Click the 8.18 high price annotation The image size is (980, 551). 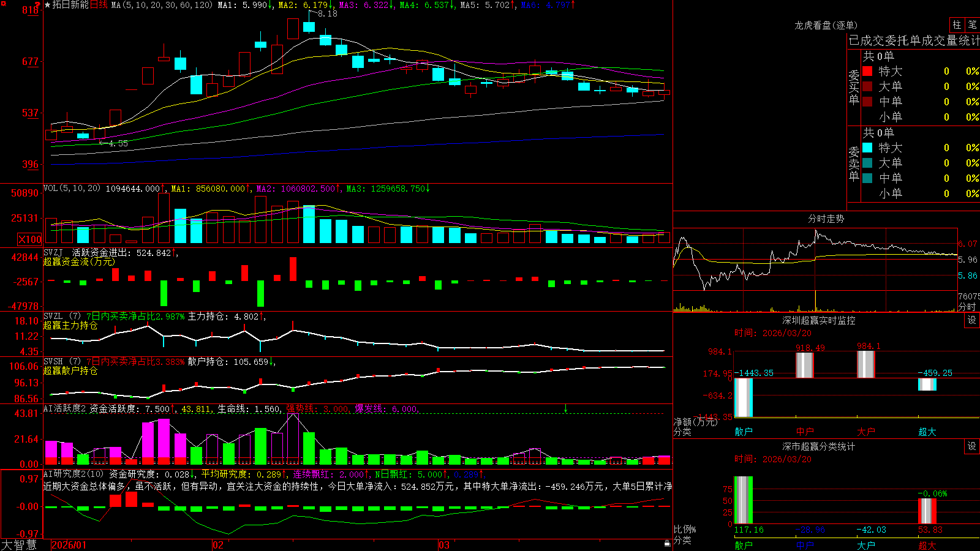pos(327,13)
